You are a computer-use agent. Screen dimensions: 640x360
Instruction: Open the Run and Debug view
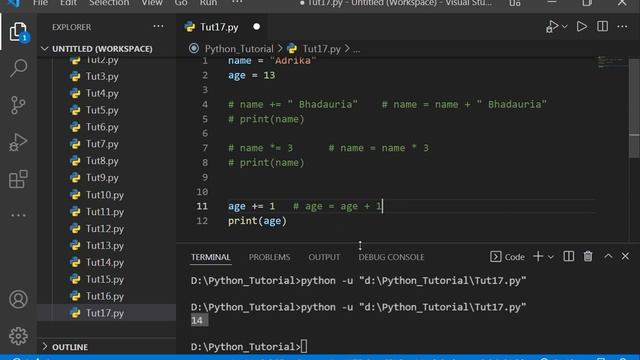(18, 142)
